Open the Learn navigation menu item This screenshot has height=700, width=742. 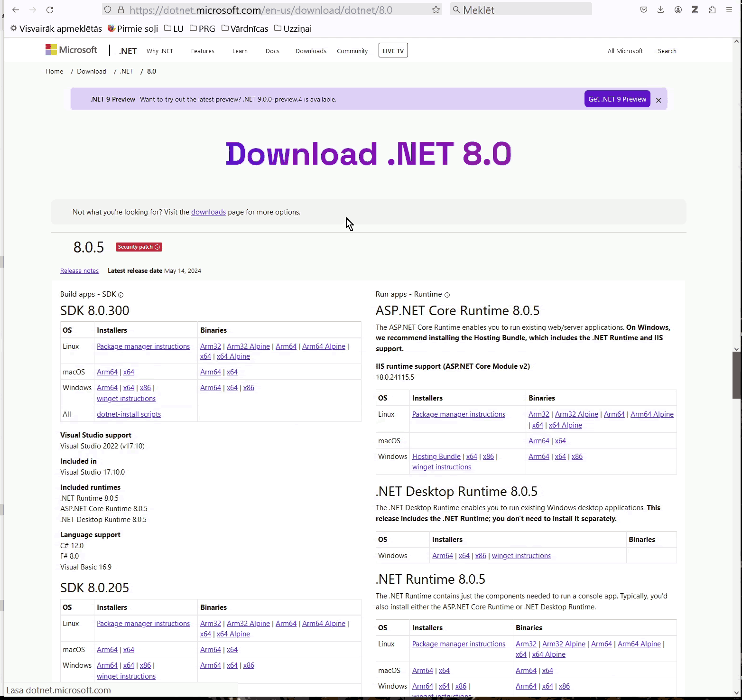(x=240, y=51)
